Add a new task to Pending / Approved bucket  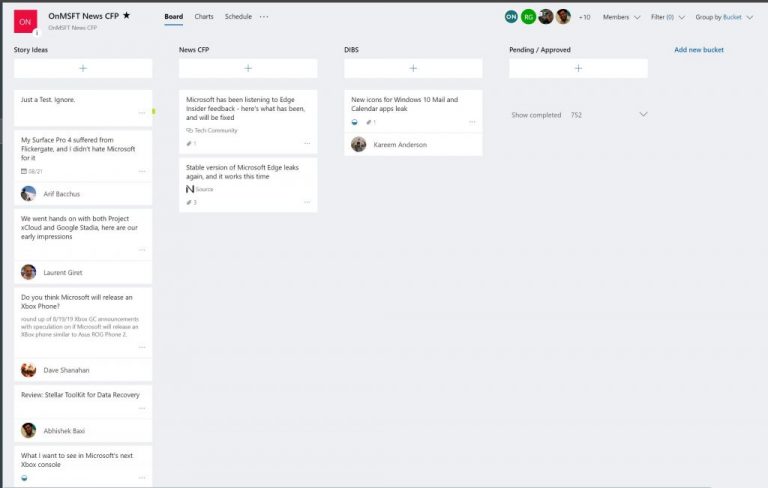(x=578, y=68)
